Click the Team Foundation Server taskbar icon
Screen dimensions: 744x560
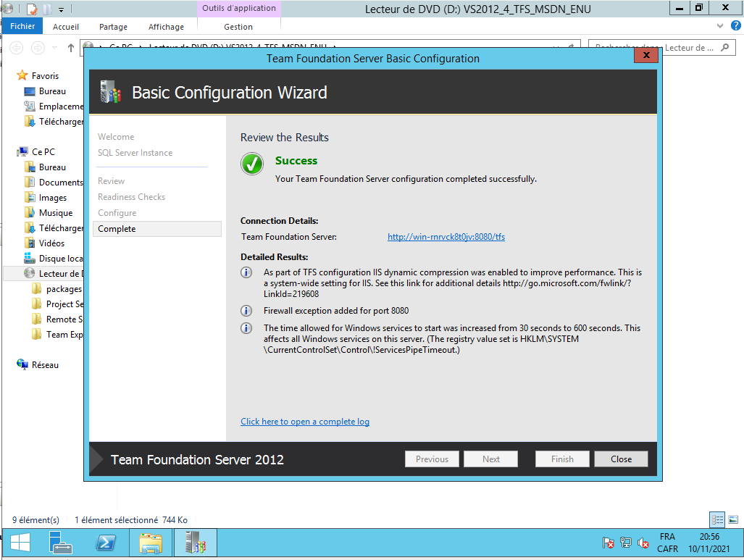tap(194, 542)
